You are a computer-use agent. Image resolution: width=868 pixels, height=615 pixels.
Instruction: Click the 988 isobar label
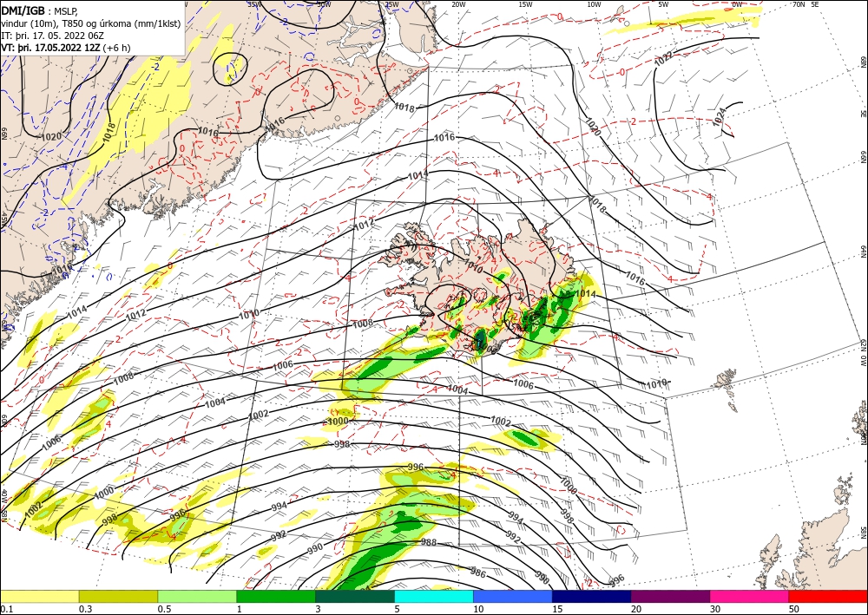(x=429, y=542)
